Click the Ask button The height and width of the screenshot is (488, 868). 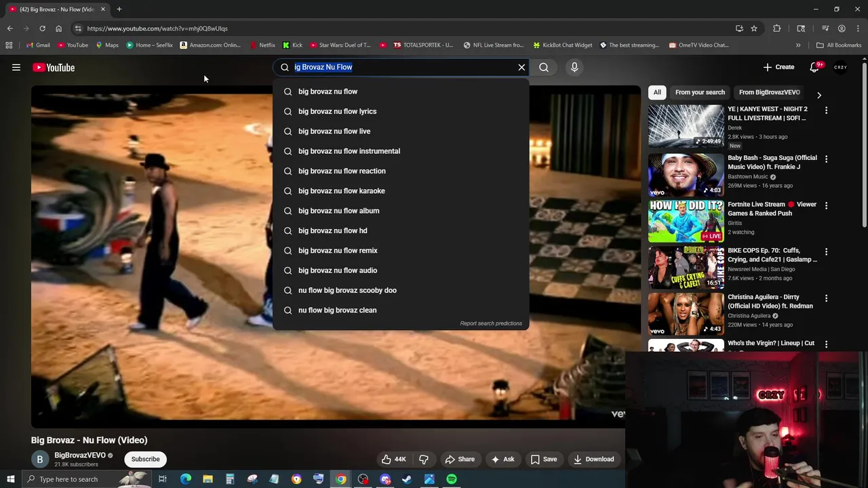click(502, 459)
